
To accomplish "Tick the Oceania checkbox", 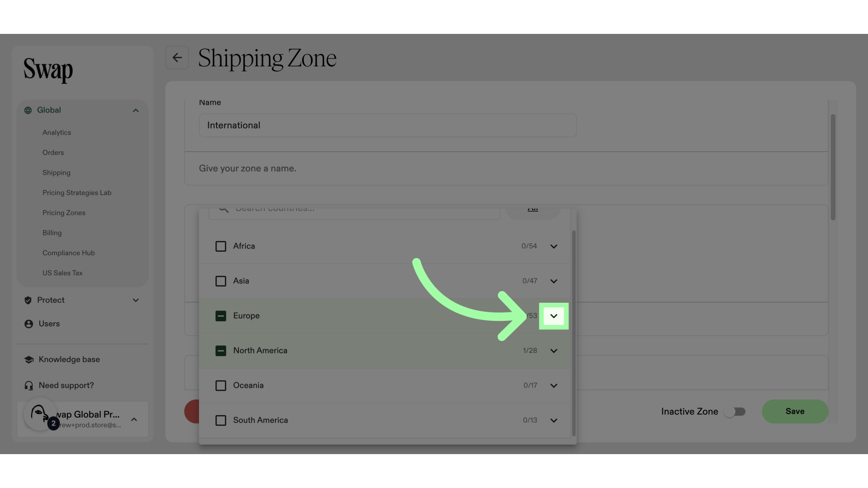I will point(221,385).
